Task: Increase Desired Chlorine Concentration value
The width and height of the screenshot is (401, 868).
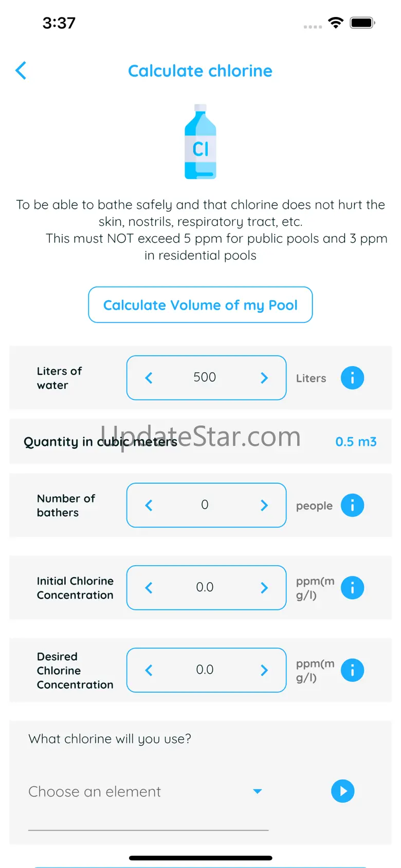Action: pos(264,670)
